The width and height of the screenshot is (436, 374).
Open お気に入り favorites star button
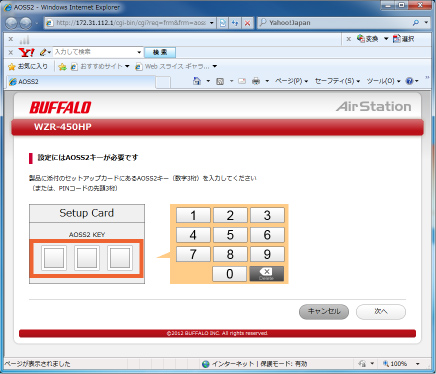pos(28,66)
